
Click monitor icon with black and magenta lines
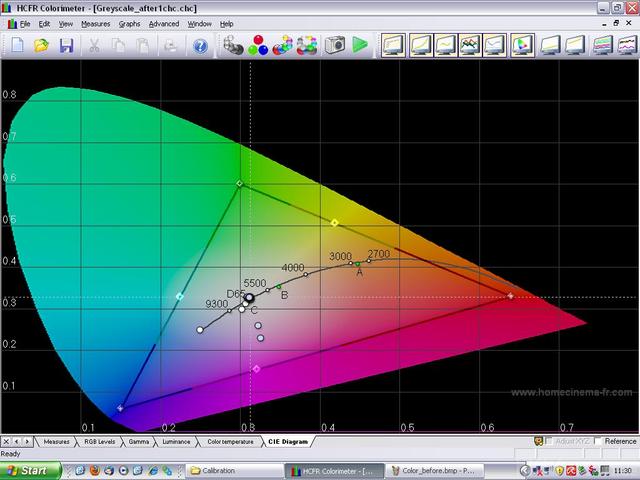[x=628, y=45]
